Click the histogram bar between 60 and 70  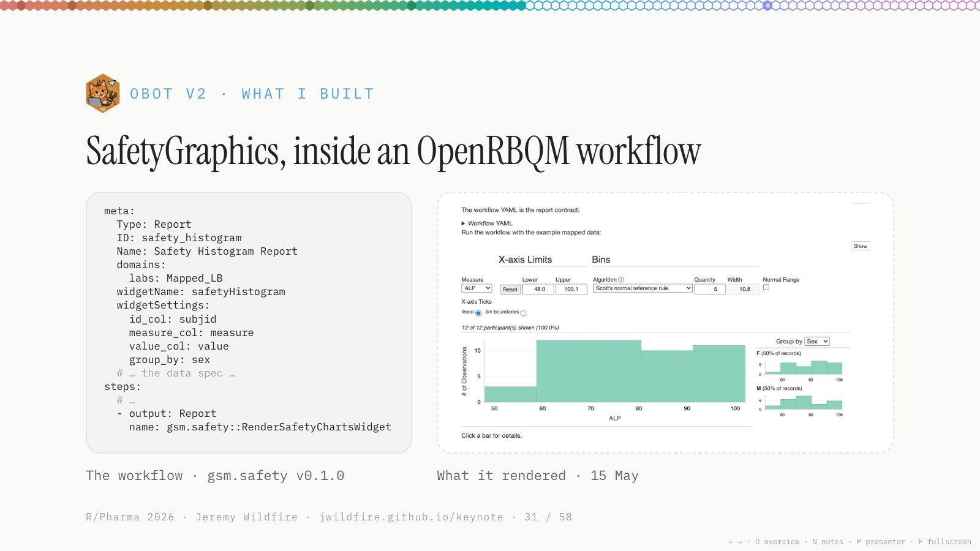coord(563,371)
